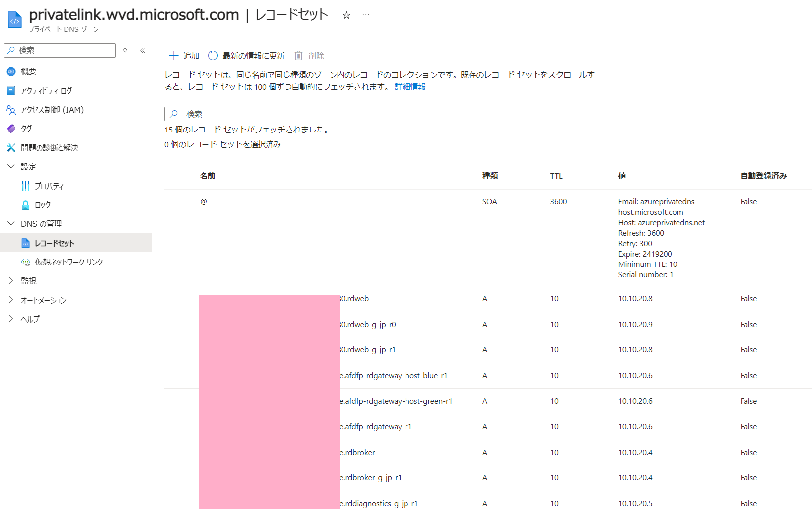Favorite this page with the star icon
812x526 pixels.
346,15
